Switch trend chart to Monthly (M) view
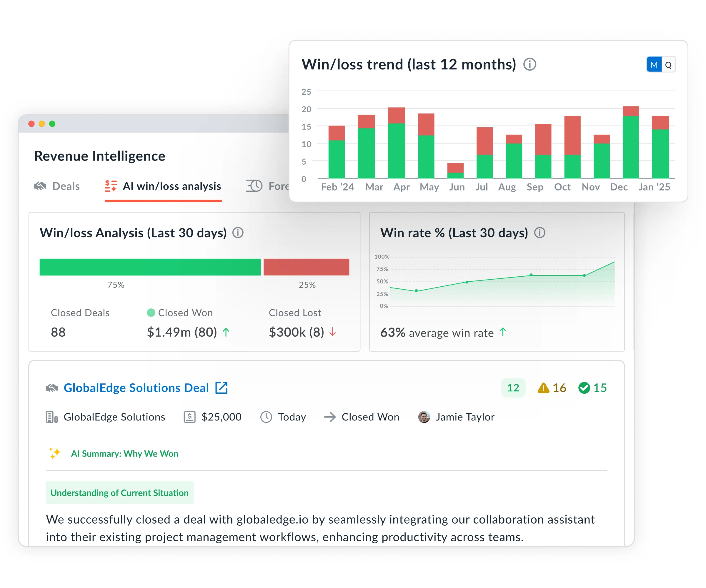Viewport: 706px width, 588px height. (x=654, y=64)
